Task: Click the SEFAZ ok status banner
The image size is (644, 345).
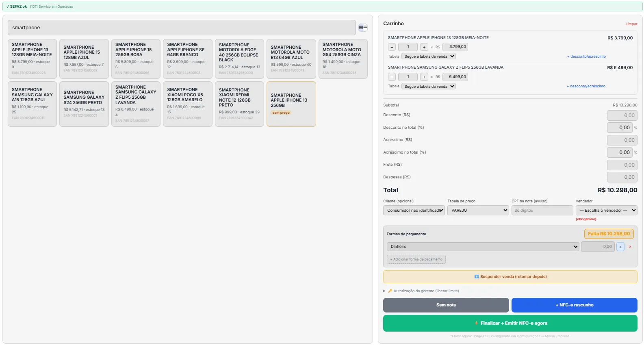Action: (x=323, y=7)
